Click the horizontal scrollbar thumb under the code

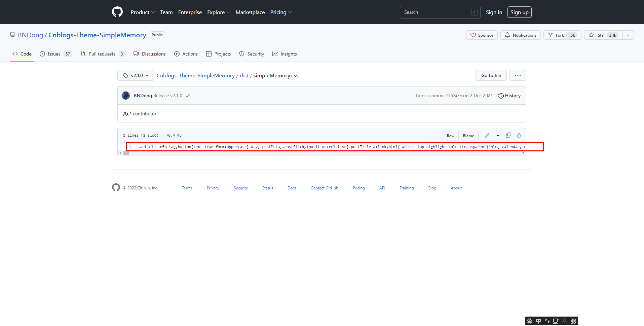point(126,153)
